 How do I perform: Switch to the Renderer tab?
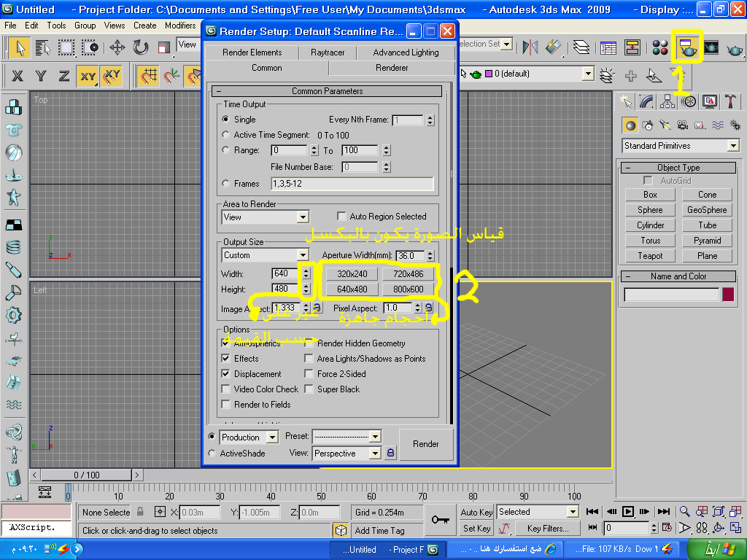pos(392,68)
